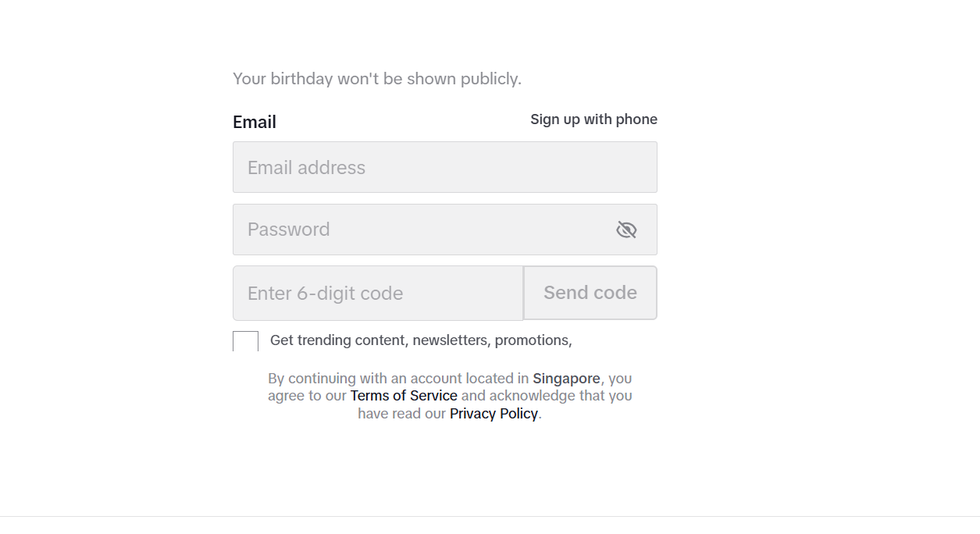
Task: Toggle the password visibility eye icon
Action: [x=626, y=230]
